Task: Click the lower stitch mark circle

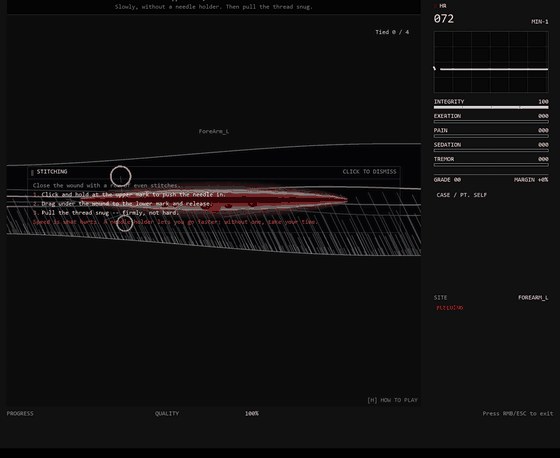Action: pos(125,223)
